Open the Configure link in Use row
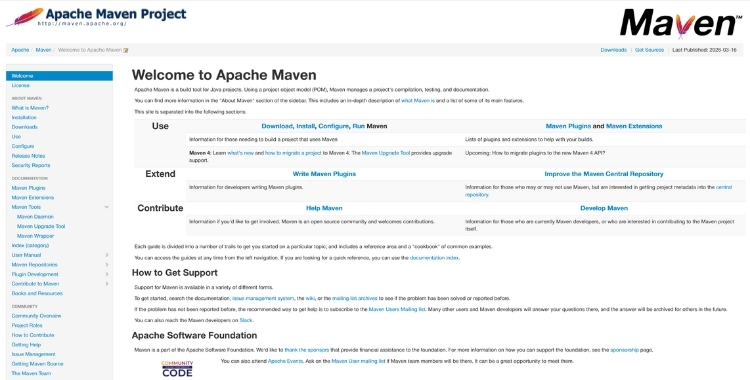 333,126
